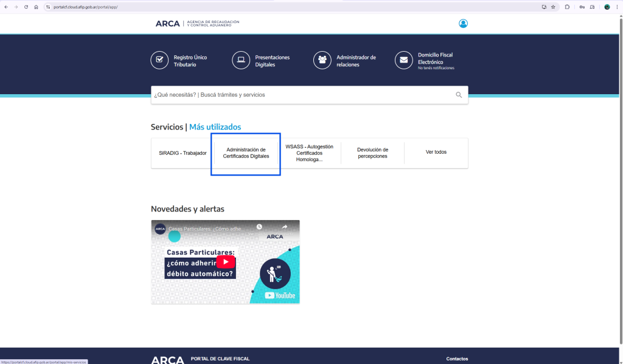Click the Registro Único Tributario checkmark icon

[x=159, y=60]
